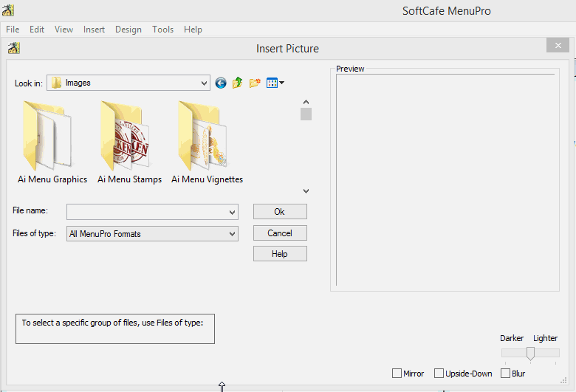Create new folder icon
This screenshot has height=392, width=576.
pos(255,83)
